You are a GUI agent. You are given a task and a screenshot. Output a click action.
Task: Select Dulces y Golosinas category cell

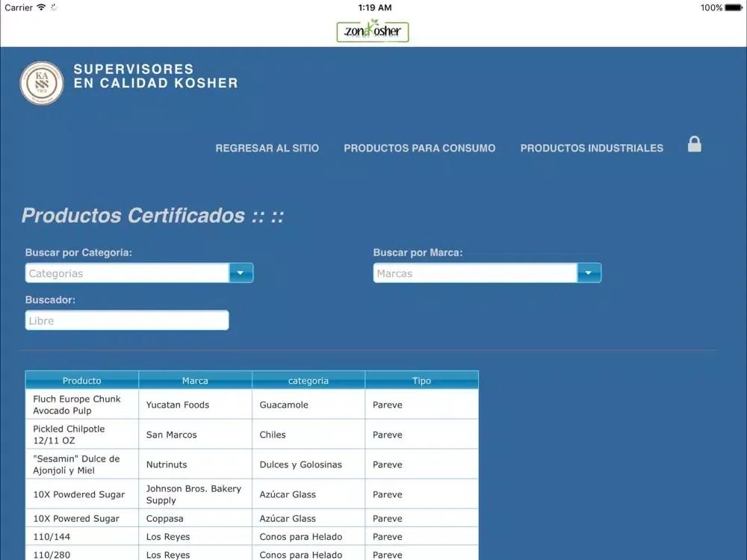coord(309,464)
